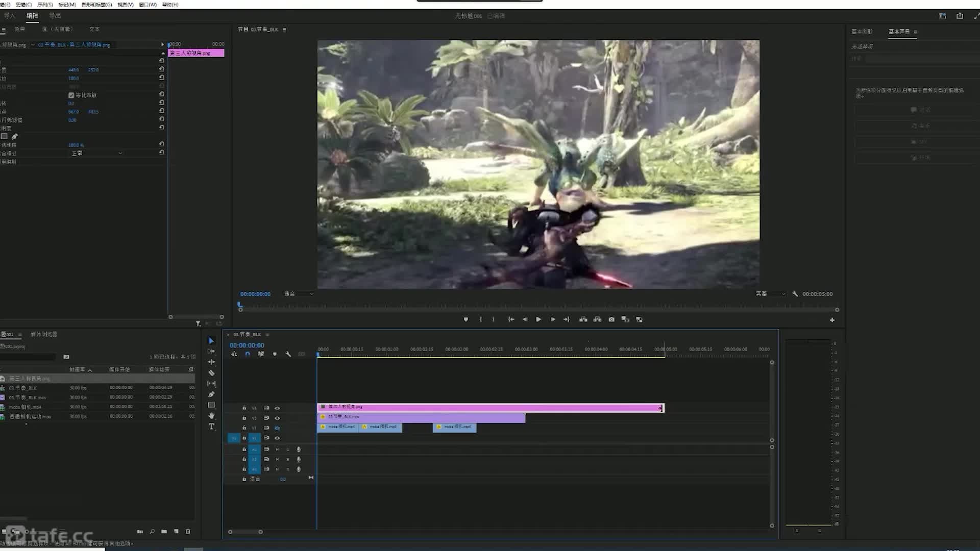
Task: Step forward one frame
Action: pyautogui.click(x=553, y=319)
